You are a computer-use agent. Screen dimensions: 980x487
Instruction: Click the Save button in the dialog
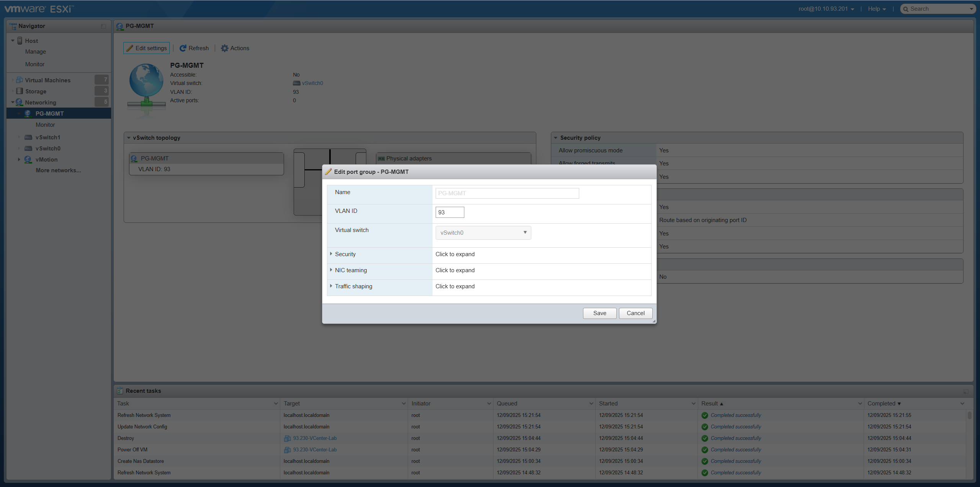click(599, 313)
